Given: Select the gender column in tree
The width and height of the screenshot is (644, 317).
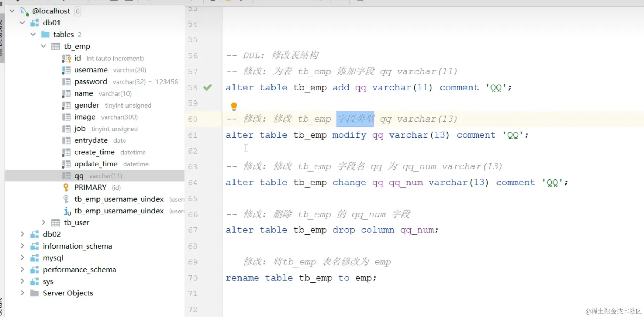Looking at the screenshot, I should point(87,105).
